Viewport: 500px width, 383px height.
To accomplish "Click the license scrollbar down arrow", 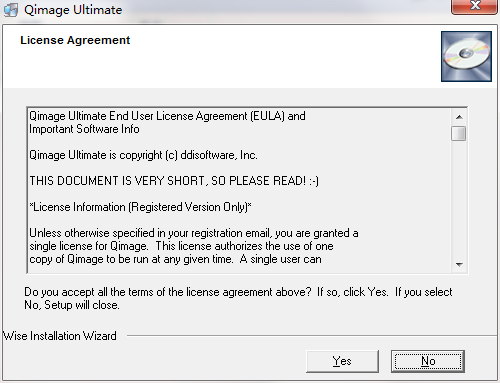I will [459, 265].
